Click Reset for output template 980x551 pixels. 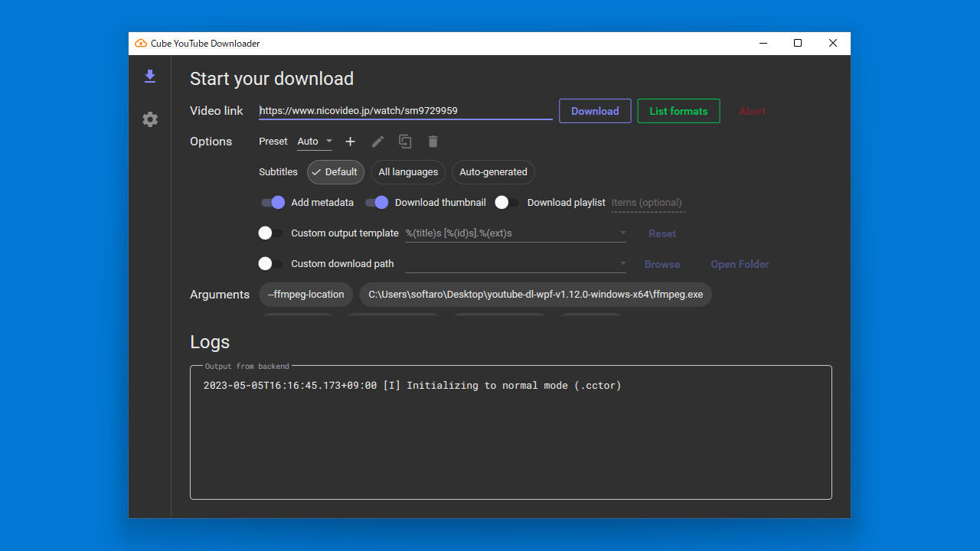(x=662, y=233)
